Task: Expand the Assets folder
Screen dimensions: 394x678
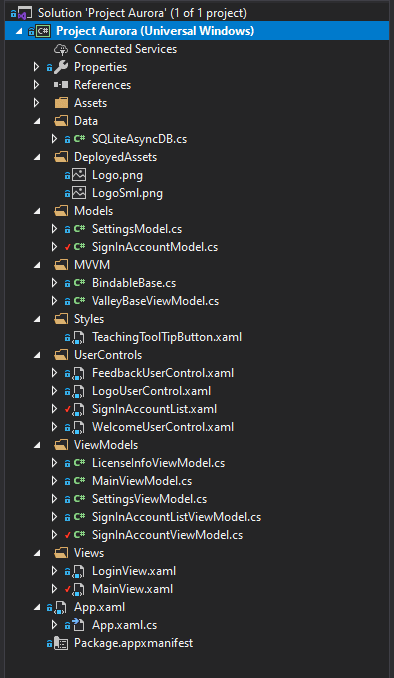Action: pos(36,103)
